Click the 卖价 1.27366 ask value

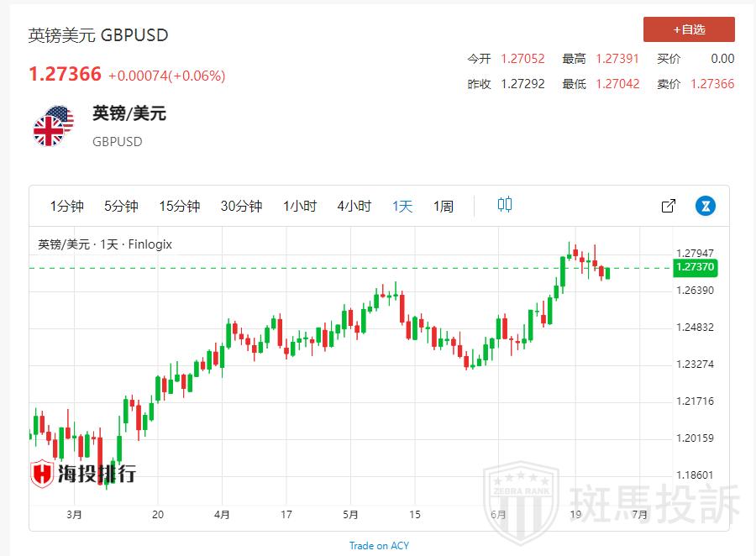(x=712, y=84)
